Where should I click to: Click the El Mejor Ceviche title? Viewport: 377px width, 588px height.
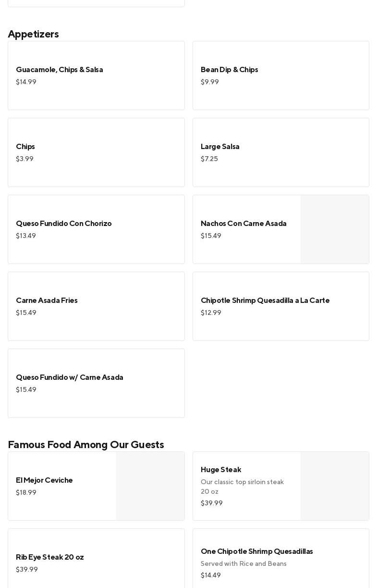click(44, 480)
